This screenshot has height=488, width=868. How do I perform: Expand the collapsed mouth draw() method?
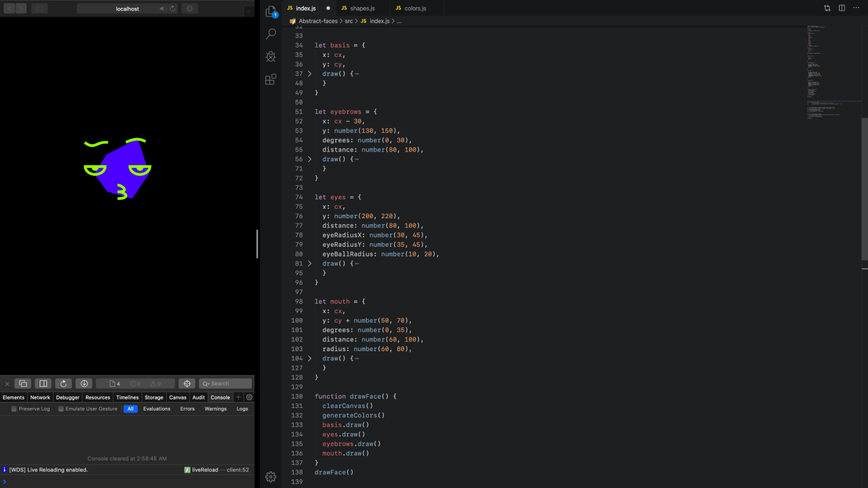click(x=309, y=358)
